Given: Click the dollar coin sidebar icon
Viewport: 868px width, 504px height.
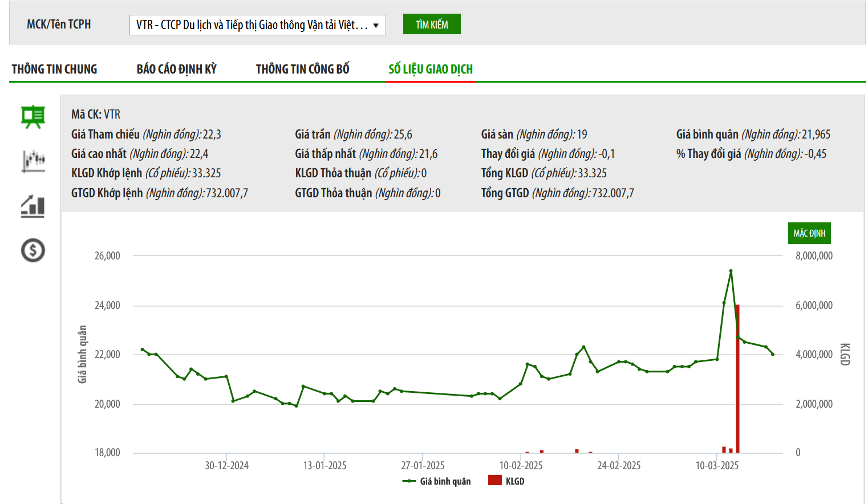Looking at the screenshot, I should [33, 250].
